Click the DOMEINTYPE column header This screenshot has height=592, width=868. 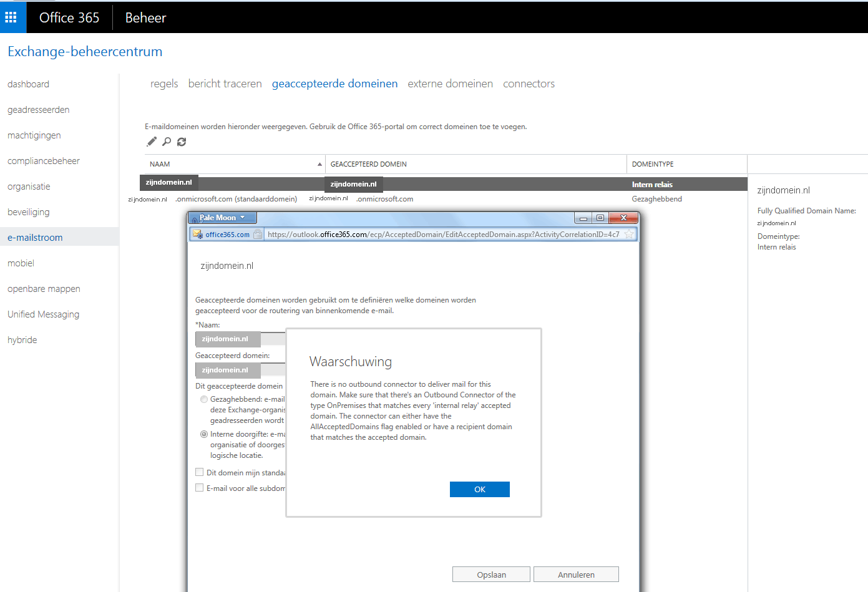click(687, 164)
